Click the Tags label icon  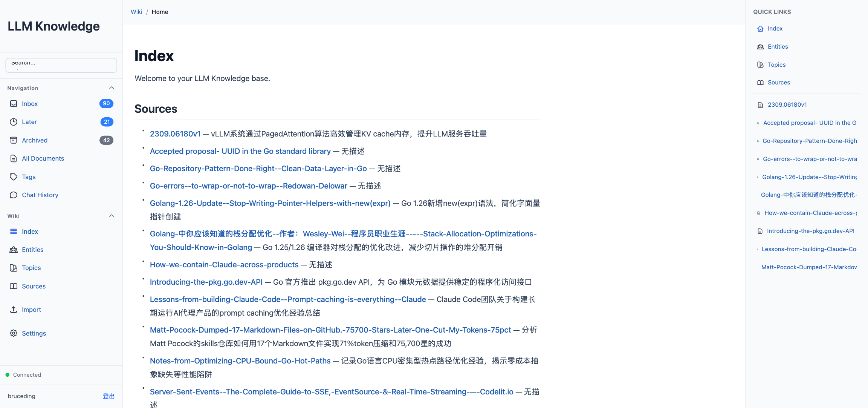14,177
